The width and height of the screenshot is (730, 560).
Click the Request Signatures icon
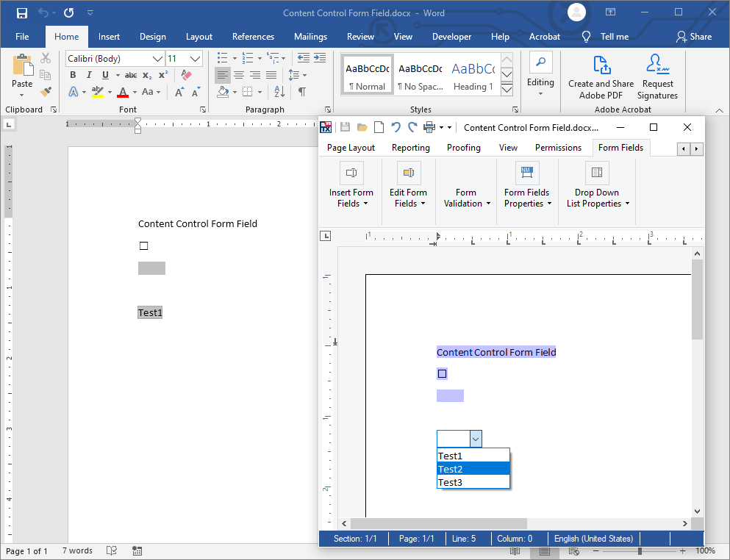pyautogui.click(x=656, y=73)
